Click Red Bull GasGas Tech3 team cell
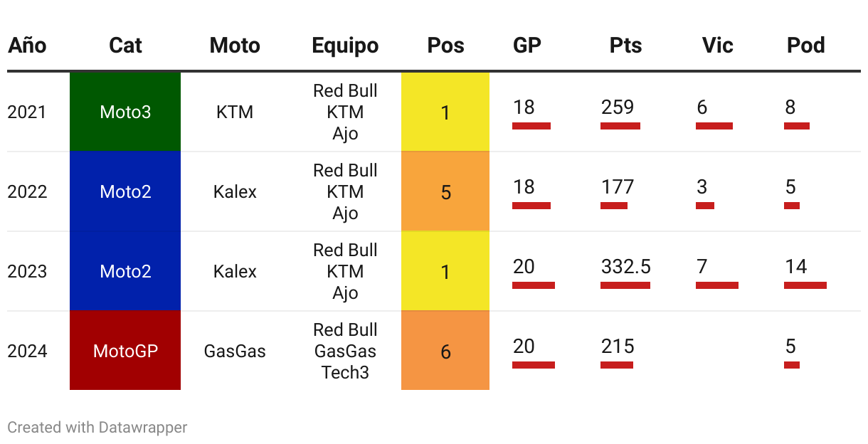This screenshot has height=444, width=868. pyautogui.click(x=345, y=351)
